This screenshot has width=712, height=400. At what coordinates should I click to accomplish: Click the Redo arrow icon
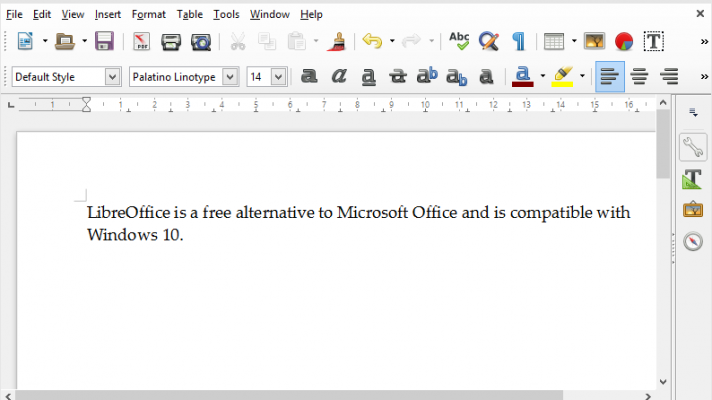click(x=411, y=41)
